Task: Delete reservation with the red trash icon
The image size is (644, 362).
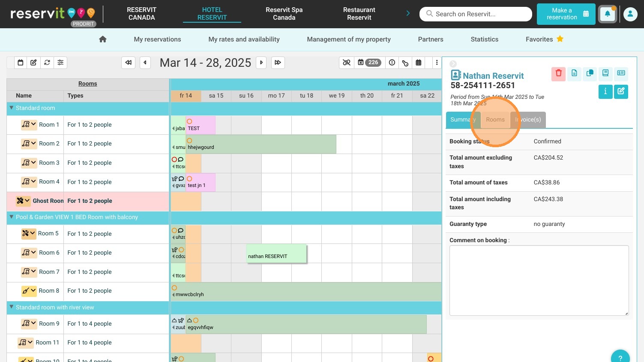Action: point(558,73)
